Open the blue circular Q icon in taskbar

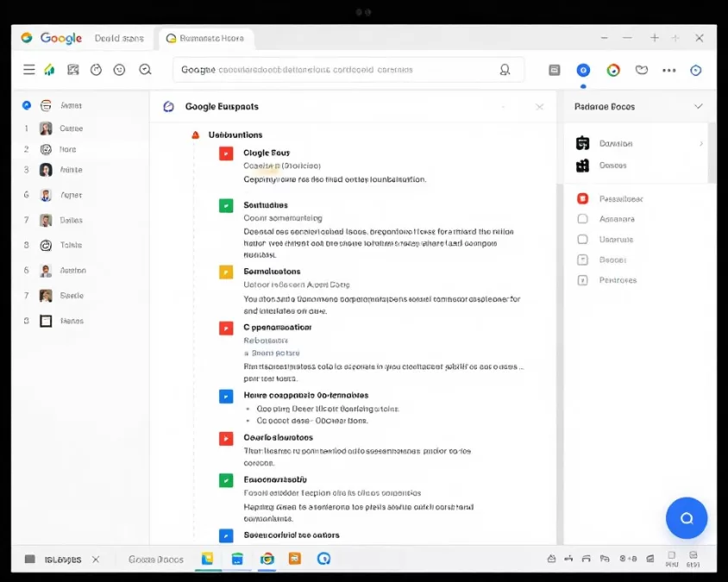pos(323,559)
